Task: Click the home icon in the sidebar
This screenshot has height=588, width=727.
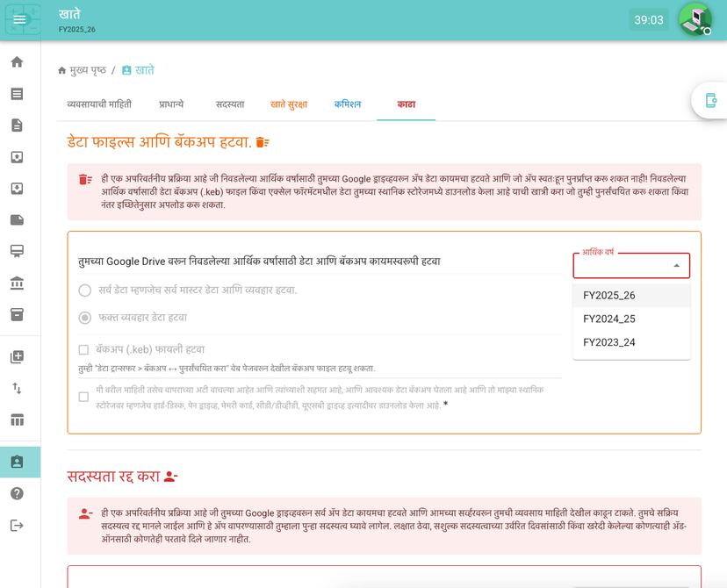Action: (x=17, y=62)
